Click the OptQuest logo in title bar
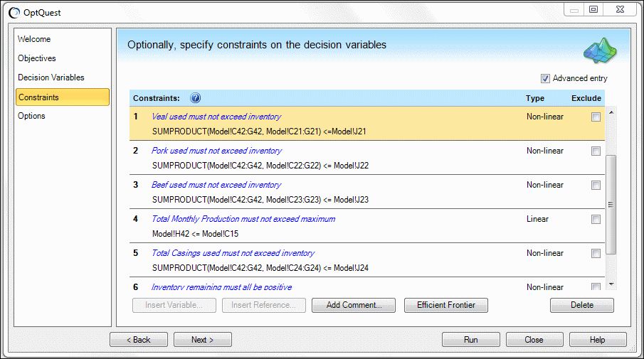The image size is (644, 359). [14, 13]
